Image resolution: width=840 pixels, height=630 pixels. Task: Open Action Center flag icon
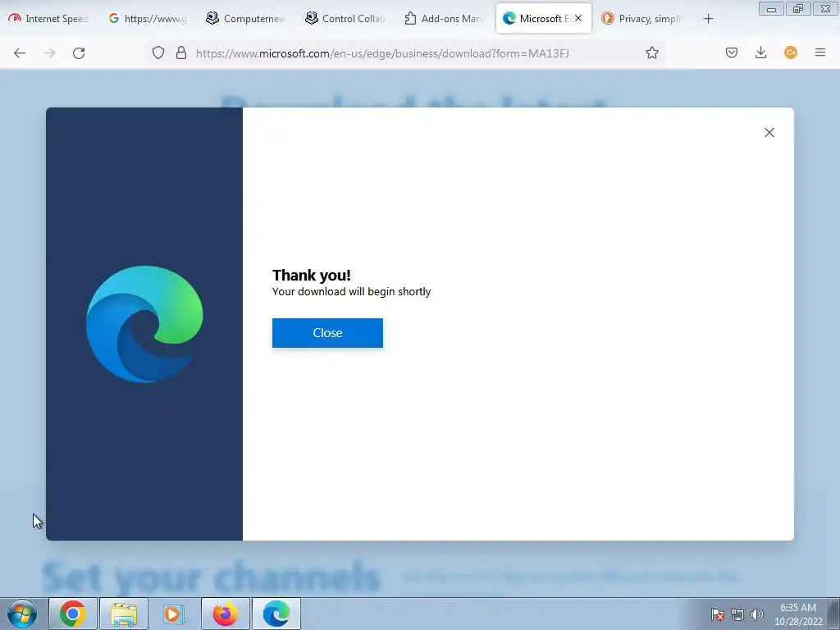pyautogui.click(x=718, y=614)
